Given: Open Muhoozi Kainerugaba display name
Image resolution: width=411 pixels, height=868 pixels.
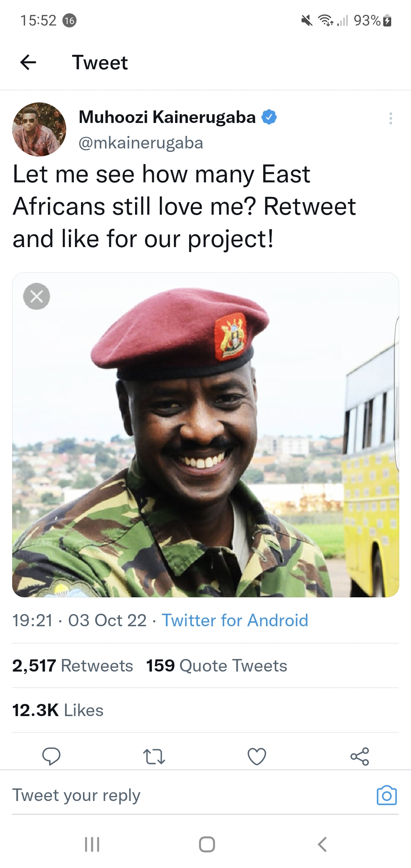Looking at the screenshot, I should (x=167, y=117).
